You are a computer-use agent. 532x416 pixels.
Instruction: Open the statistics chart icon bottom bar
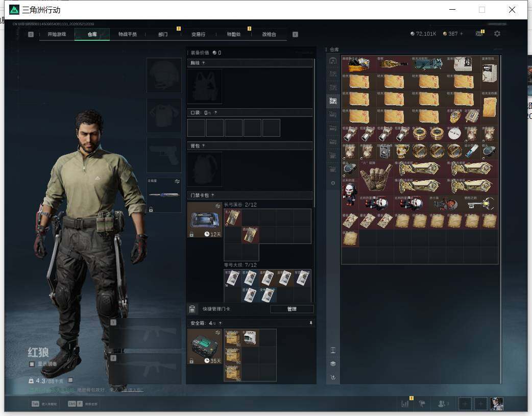pyautogui.click(x=405, y=404)
